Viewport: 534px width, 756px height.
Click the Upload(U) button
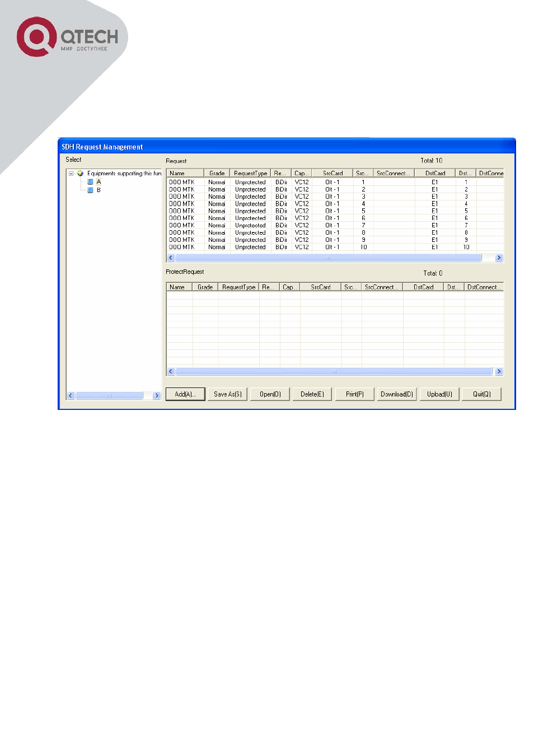pyautogui.click(x=439, y=394)
